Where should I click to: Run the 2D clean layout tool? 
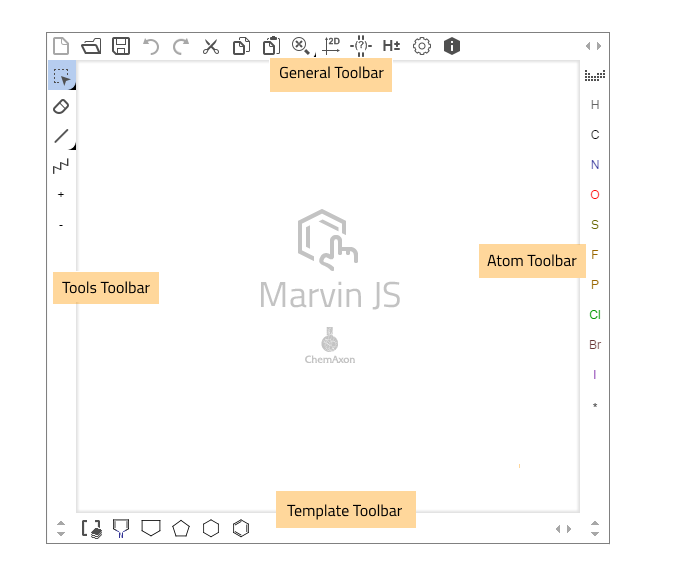click(x=331, y=46)
